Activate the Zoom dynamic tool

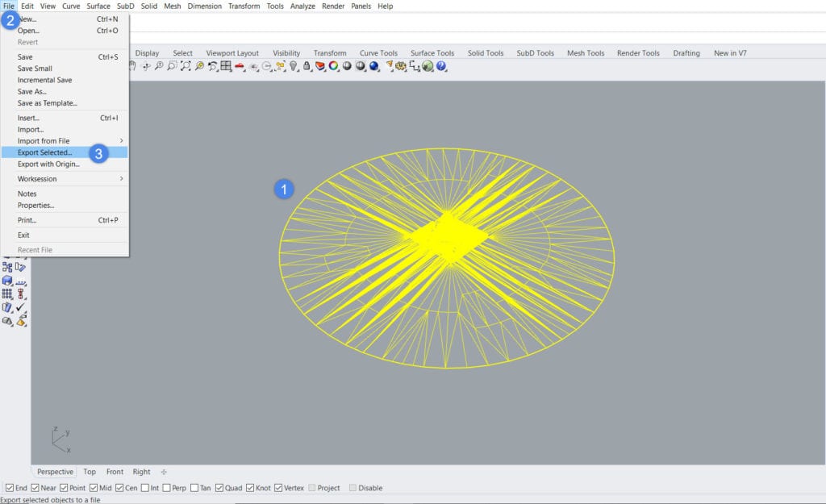[x=161, y=68]
